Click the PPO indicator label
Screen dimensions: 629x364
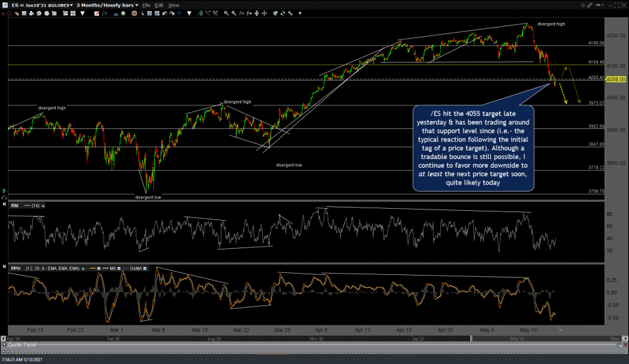click(x=16, y=268)
